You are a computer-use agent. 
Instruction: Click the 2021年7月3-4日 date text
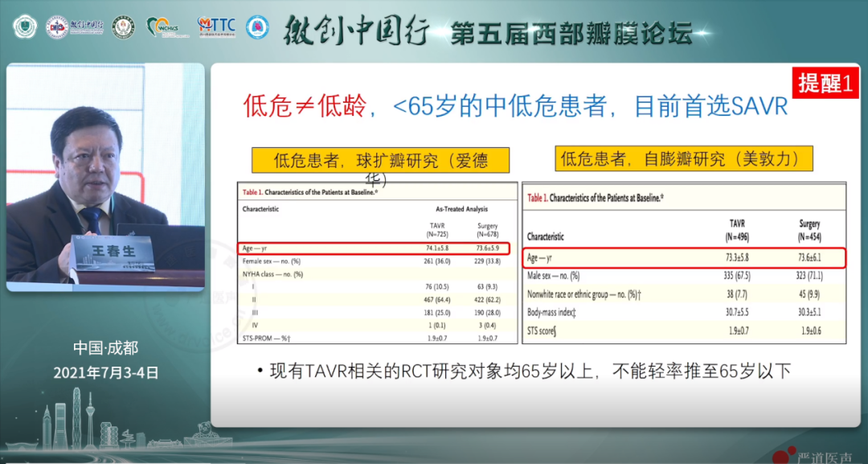tap(105, 372)
